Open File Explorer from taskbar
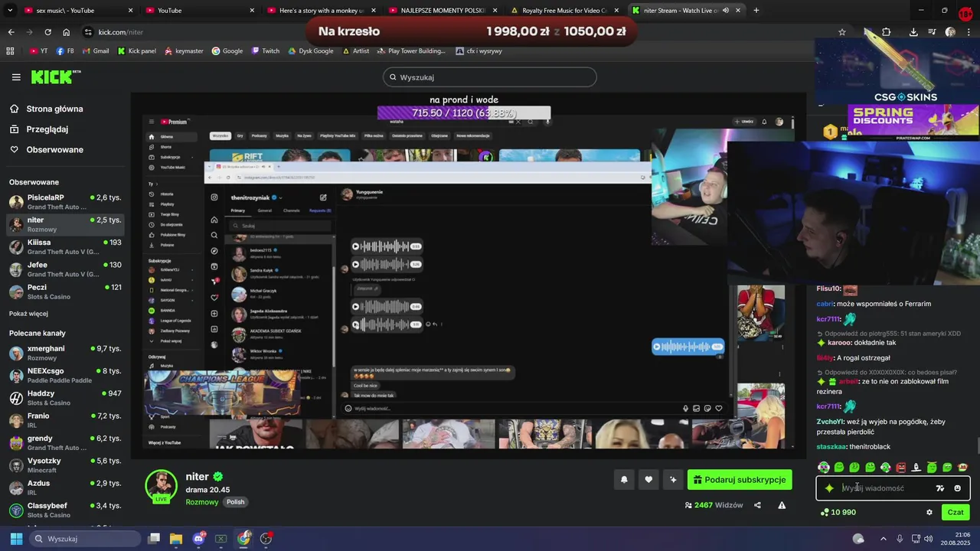980x551 pixels. [176, 539]
